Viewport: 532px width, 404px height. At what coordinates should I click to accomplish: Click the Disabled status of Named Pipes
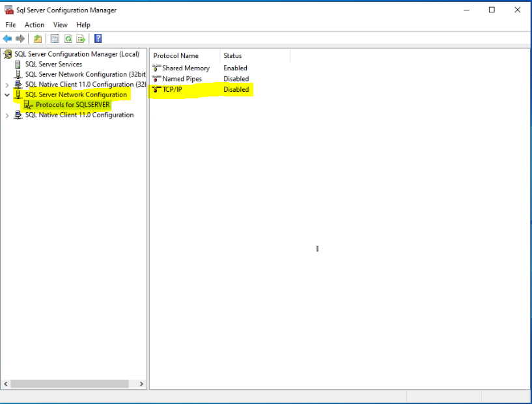click(x=236, y=79)
